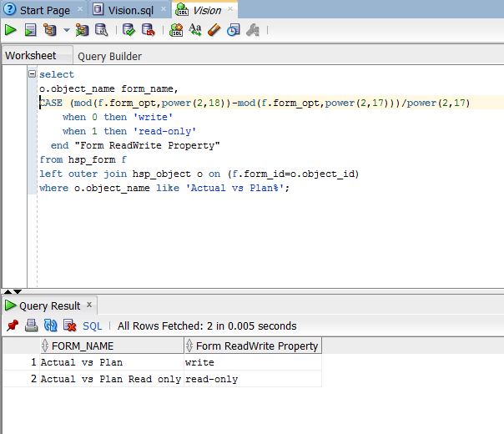Switch to the Vision.sql tab
The image size is (504, 434).
coord(130,11)
